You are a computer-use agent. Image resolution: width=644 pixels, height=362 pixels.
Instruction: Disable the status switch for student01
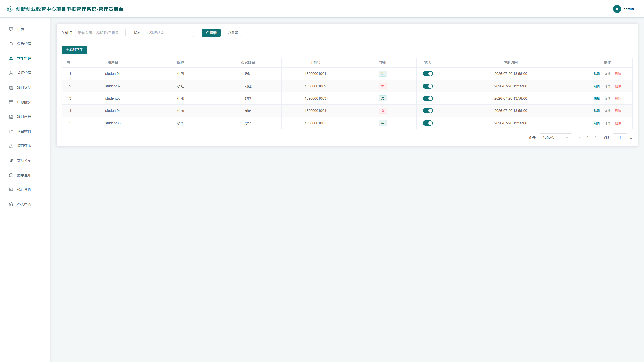[428, 74]
